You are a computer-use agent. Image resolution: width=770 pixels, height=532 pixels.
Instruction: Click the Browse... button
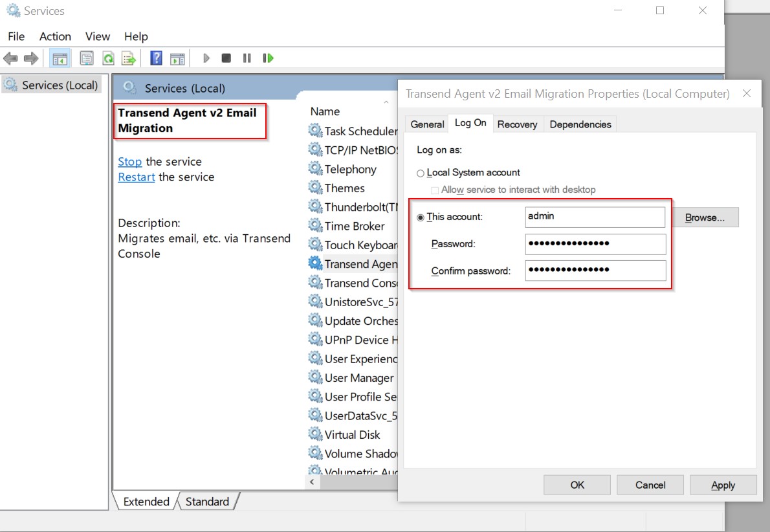(705, 217)
